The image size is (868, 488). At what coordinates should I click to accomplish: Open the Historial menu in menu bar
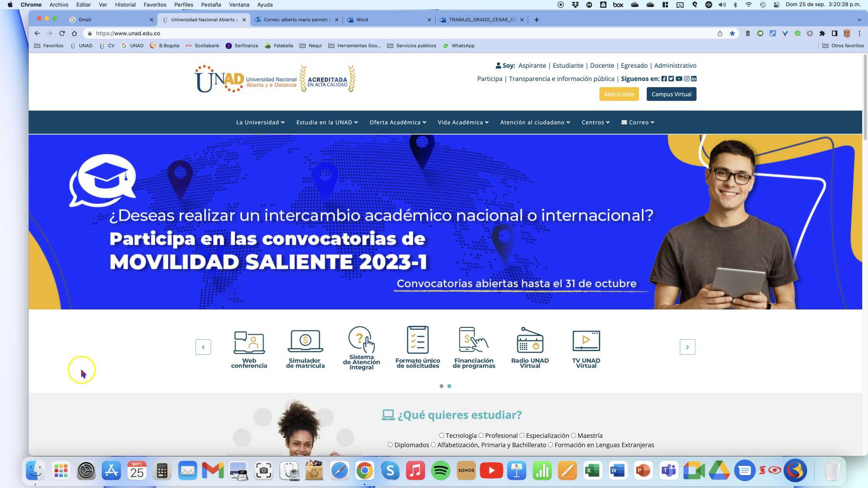125,5
